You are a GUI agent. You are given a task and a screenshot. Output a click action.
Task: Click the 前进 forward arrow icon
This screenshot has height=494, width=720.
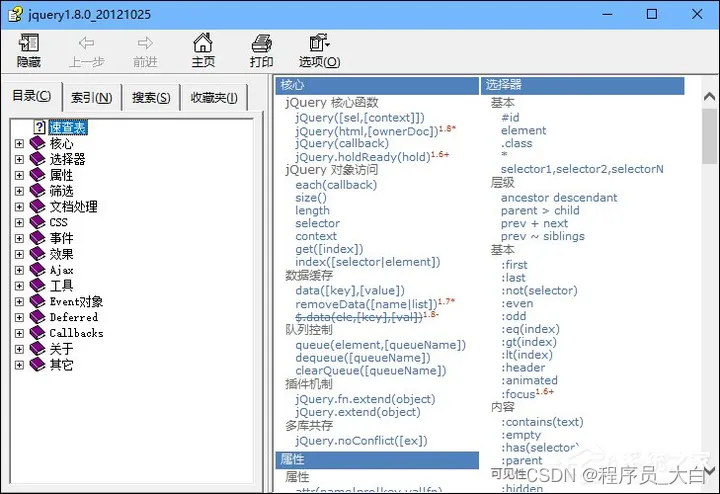pos(145,43)
